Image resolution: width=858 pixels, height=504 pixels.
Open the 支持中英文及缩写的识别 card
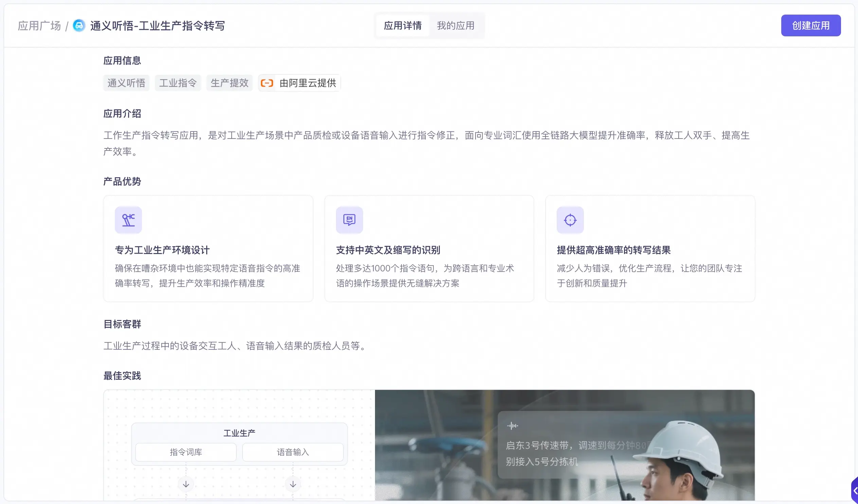tap(429, 249)
